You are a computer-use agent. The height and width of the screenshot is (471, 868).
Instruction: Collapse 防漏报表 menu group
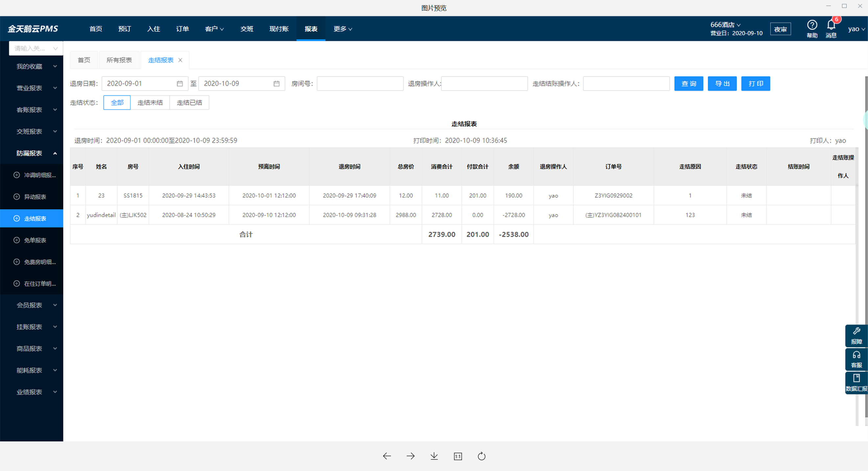click(32, 153)
